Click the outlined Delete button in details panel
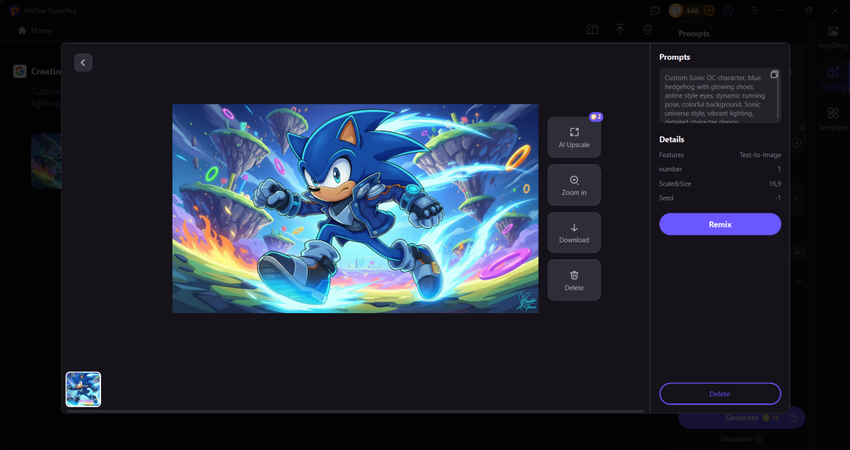 coord(720,394)
